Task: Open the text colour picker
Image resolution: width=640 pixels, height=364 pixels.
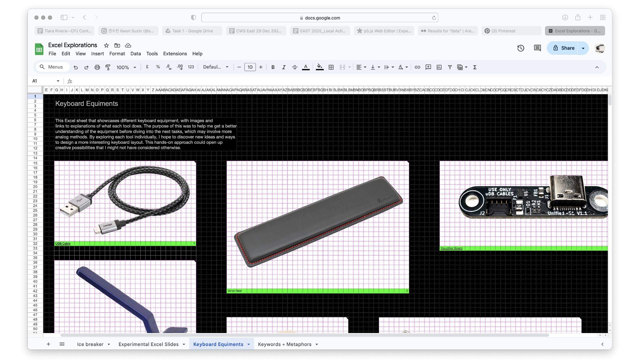Action: click(x=306, y=67)
